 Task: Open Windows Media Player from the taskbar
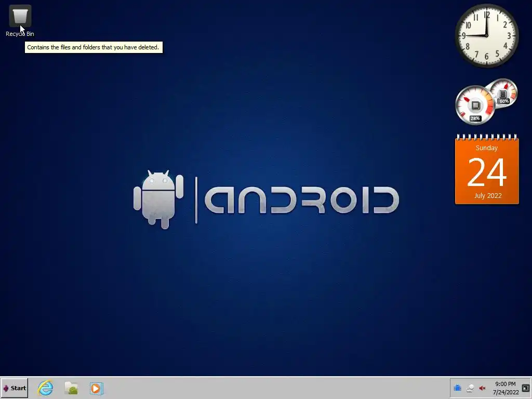(96, 388)
